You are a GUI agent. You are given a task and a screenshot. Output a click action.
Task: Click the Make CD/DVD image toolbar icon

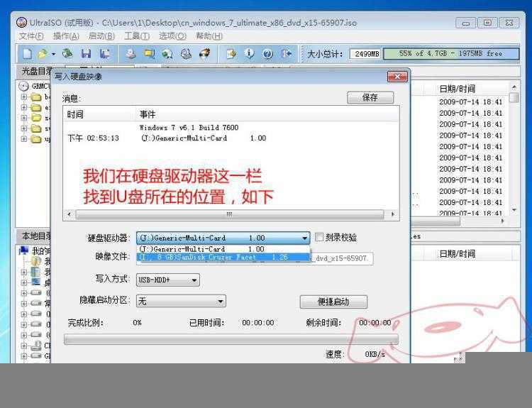click(131, 54)
